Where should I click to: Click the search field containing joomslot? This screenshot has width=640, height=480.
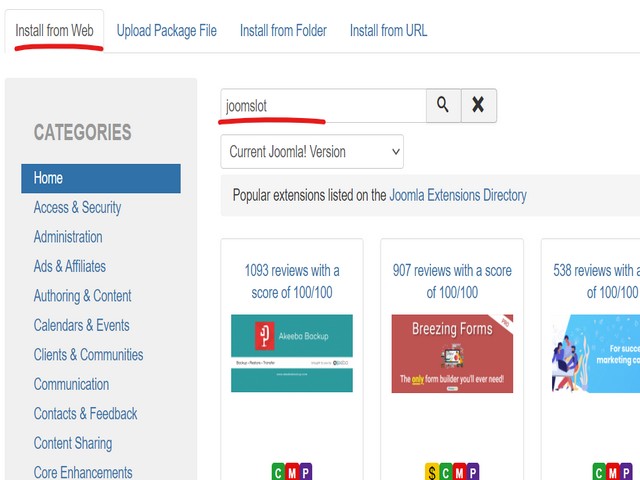click(x=324, y=105)
